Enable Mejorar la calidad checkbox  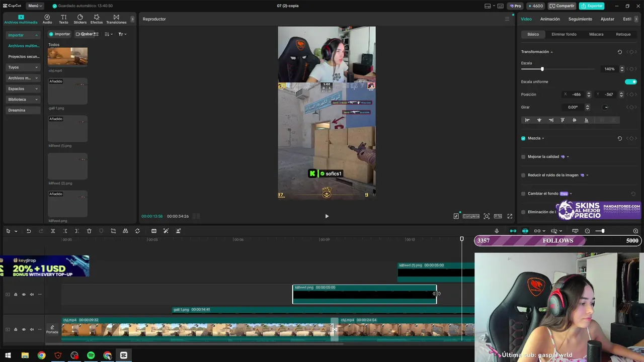click(x=523, y=157)
